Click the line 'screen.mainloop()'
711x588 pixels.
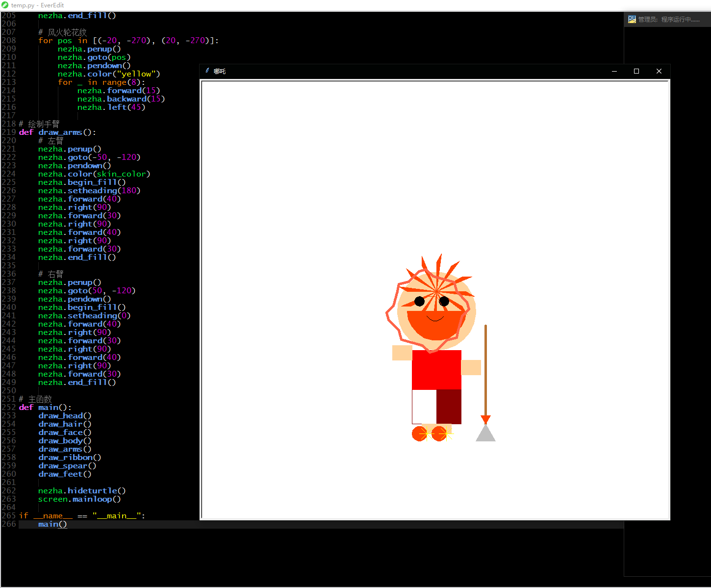[x=79, y=499]
